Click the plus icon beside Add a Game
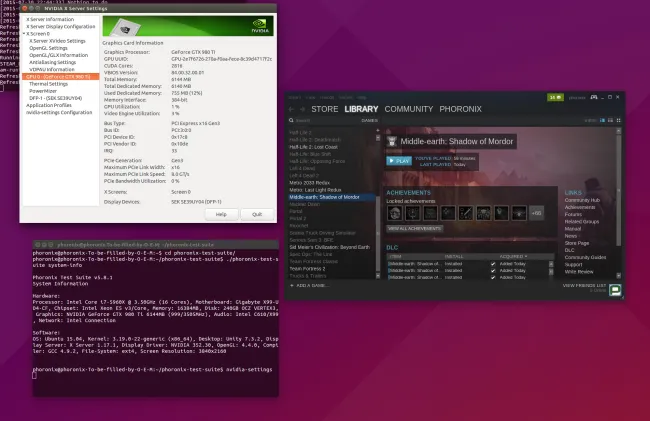 coord(291,286)
